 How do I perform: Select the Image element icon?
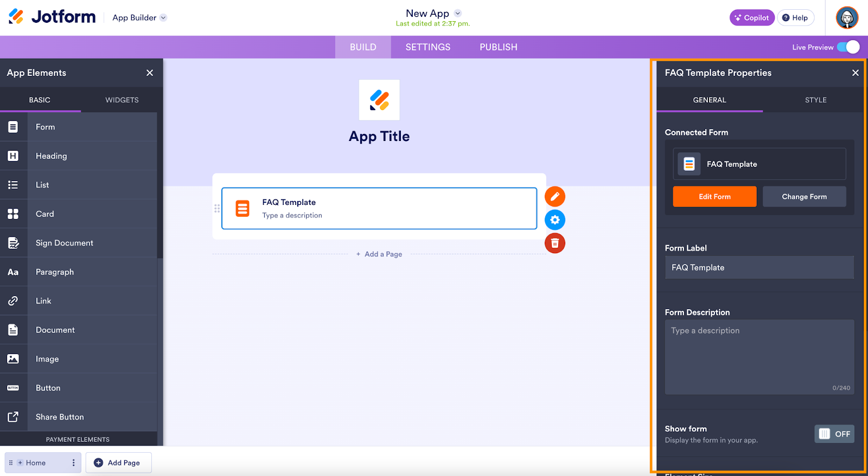13,359
